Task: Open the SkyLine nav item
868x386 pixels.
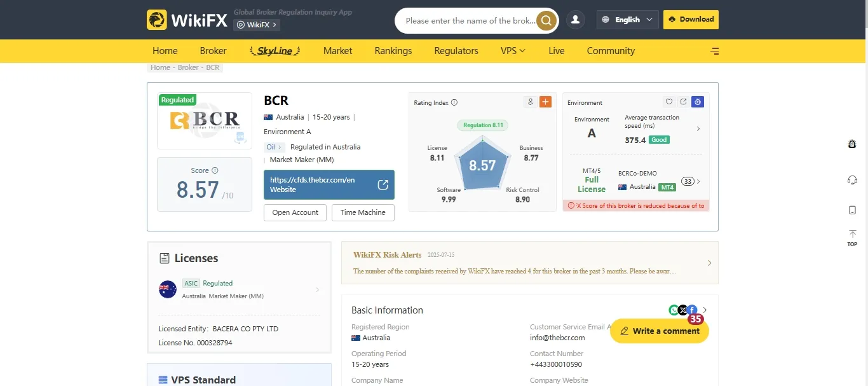Action: point(275,51)
